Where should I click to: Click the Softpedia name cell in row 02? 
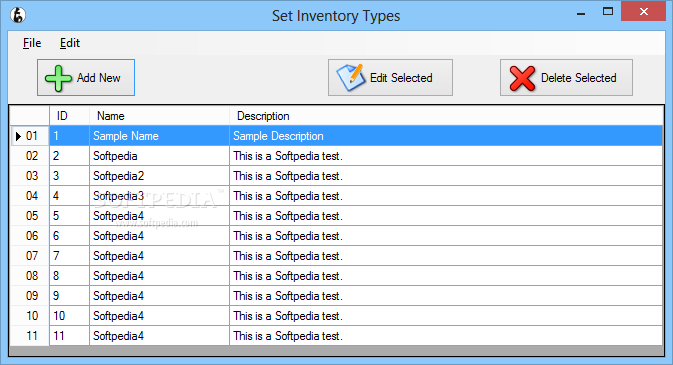pyautogui.click(x=159, y=156)
